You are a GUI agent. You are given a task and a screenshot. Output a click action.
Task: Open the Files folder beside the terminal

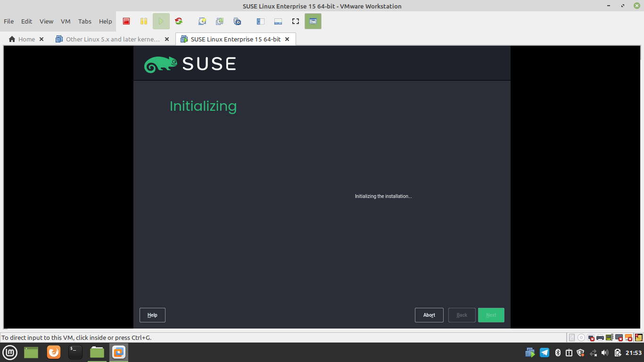coord(97,352)
